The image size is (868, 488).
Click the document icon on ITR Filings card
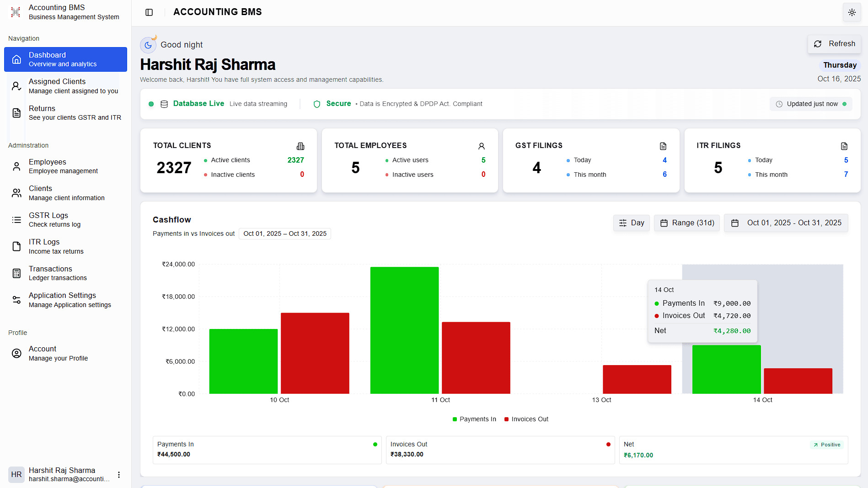844,146
